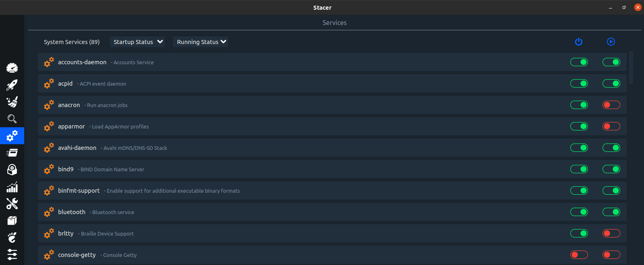Click the gear icon beside brltty
The height and width of the screenshot is (265, 644).
49,233
